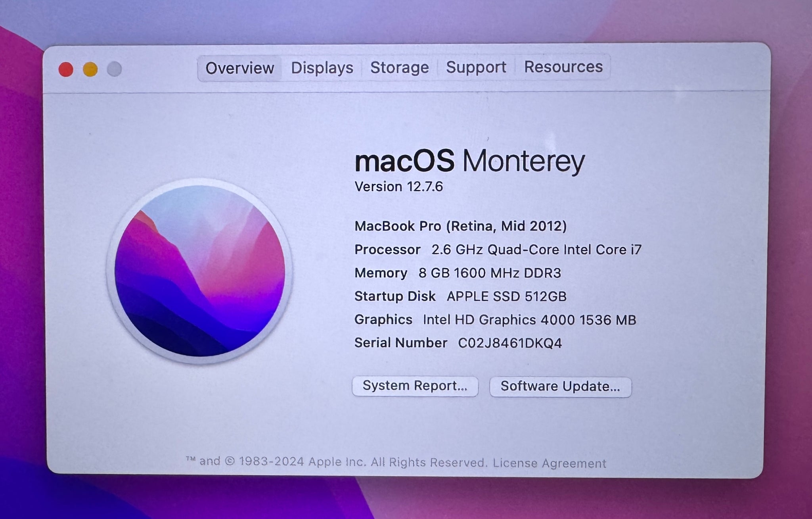This screenshot has width=812, height=519.
Task: Click the serial number C02J8461DKQ4
Action: click(510, 343)
